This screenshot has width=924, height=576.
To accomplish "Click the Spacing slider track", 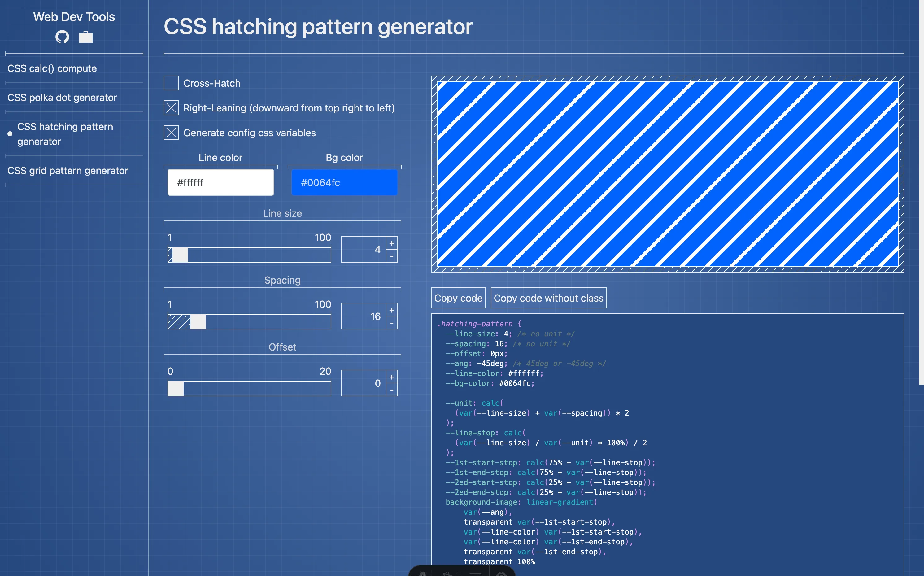I will tap(249, 321).
